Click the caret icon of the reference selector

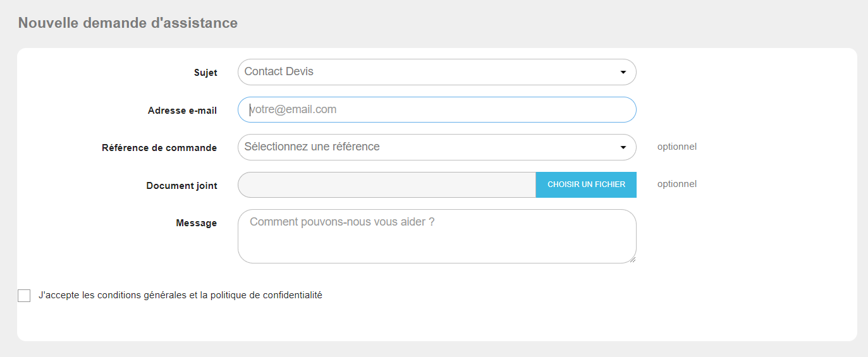(x=623, y=148)
